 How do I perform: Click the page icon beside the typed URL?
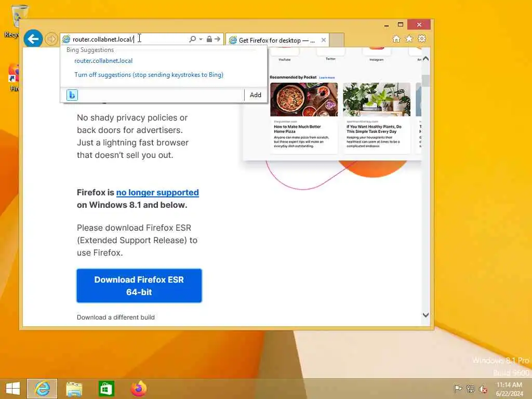(66, 39)
